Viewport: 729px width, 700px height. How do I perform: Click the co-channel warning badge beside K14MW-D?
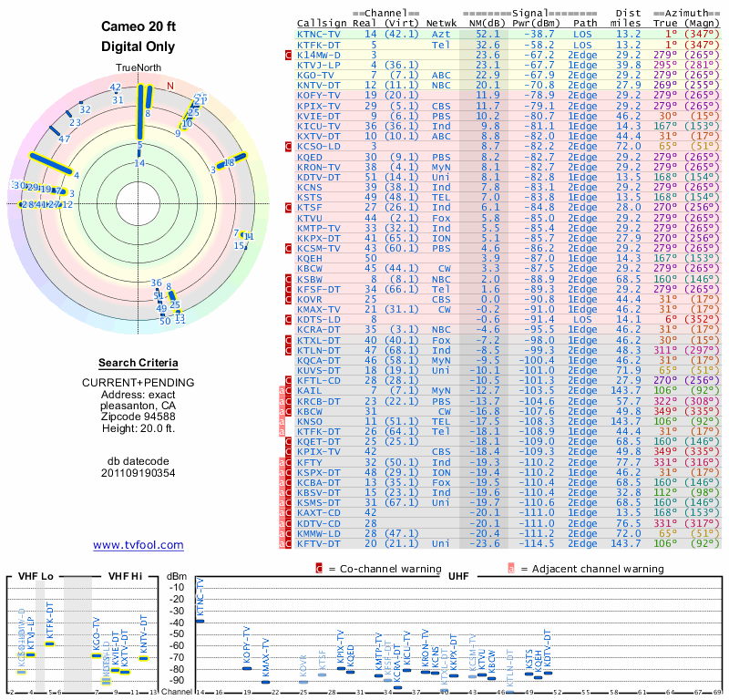coord(288,55)
